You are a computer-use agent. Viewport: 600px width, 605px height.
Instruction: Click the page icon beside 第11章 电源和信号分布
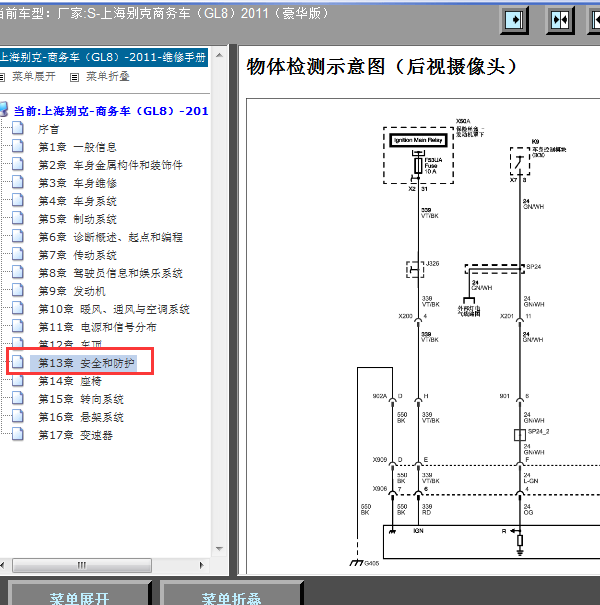click(18, 326)
